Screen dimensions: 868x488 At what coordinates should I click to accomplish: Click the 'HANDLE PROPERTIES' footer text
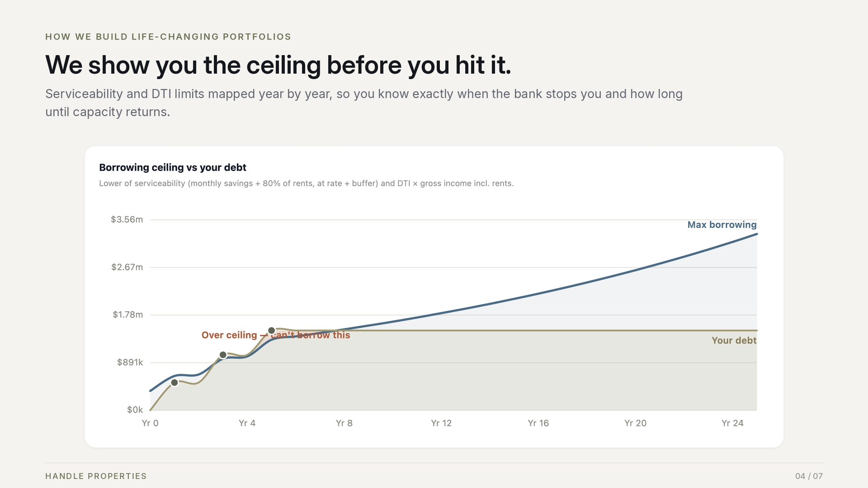click(x=96, y=476)
